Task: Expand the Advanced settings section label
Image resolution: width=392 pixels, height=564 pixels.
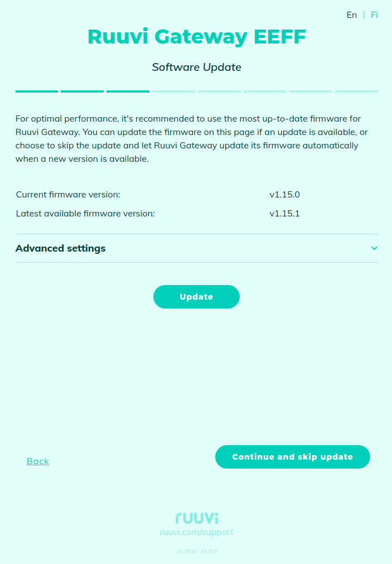Action: point(60,248)
